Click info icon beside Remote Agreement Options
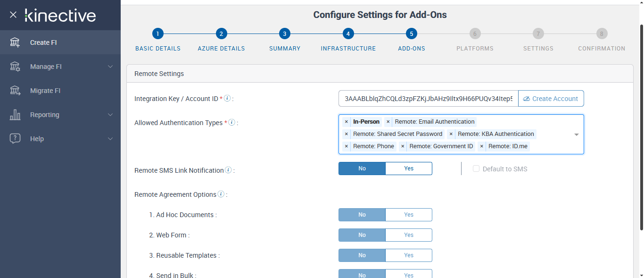The image size is (644, 278). [221, 194]
